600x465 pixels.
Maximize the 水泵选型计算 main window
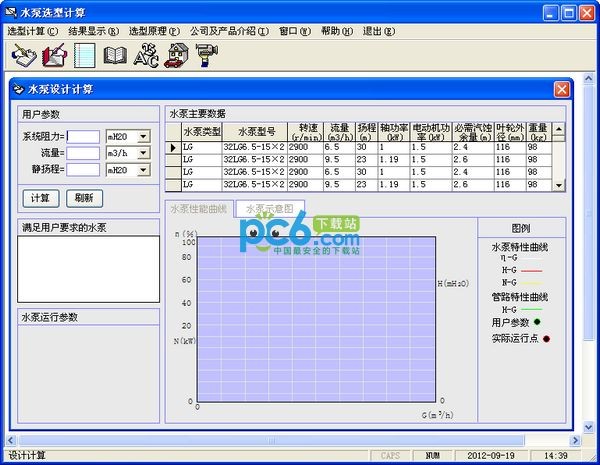[x=569, y=13]
